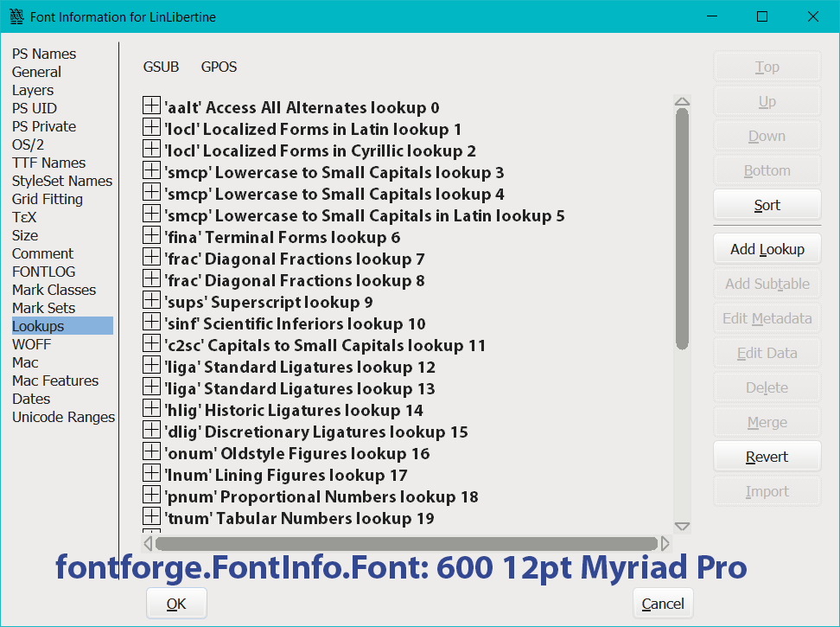Expand the 'aalt' Access All Alternates lookup
This screenshot has width=840, height=627.
(151, 106)
